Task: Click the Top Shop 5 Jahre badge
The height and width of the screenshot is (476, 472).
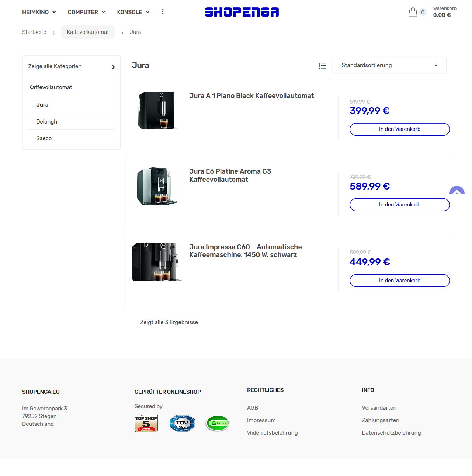Action: pyautogui.click(x=146, y=423)
